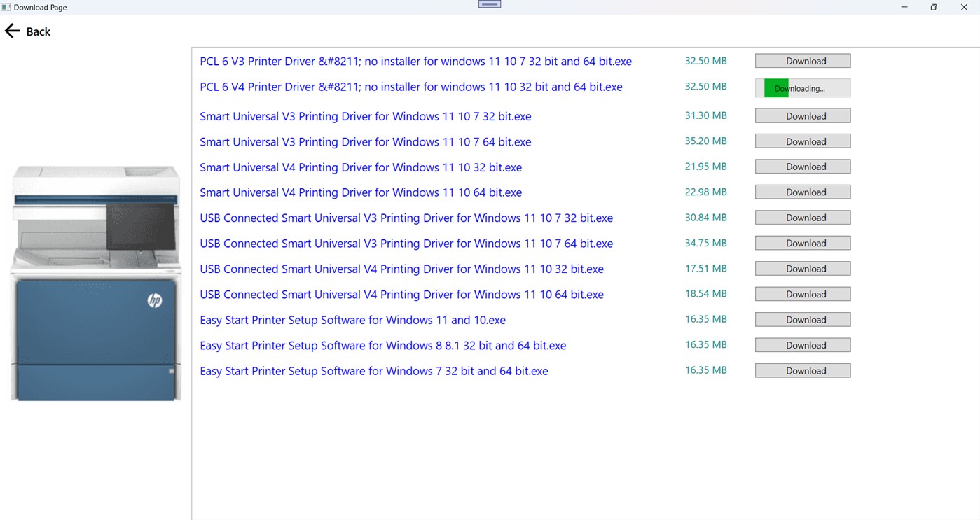Open the PCL 6 V3 Printer Driver link
The image size is (980, 520).
click(416, 61)
